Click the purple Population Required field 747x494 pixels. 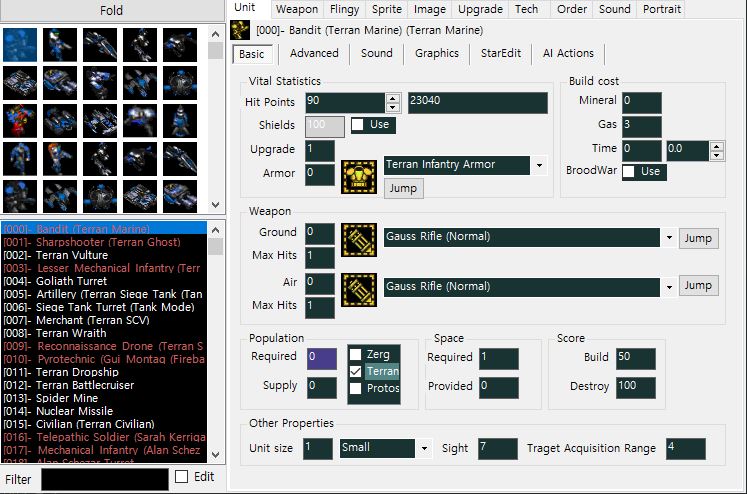[322, 359]
